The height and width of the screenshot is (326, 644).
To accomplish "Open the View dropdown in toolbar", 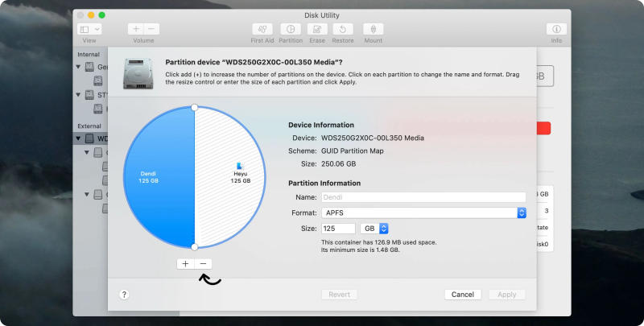I will pos(89,29).
